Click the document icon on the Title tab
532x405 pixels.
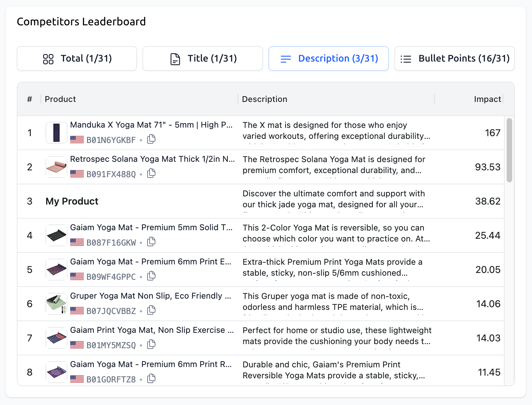[175, 58]
